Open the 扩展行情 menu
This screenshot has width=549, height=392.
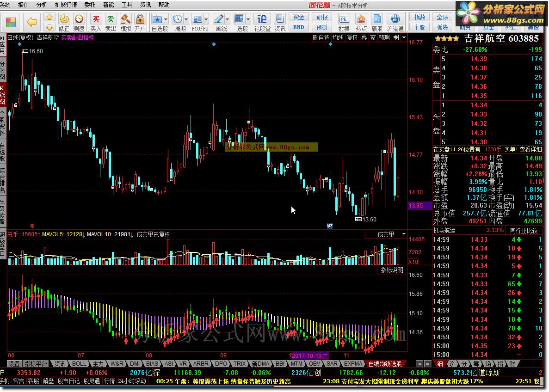point(66,5)
